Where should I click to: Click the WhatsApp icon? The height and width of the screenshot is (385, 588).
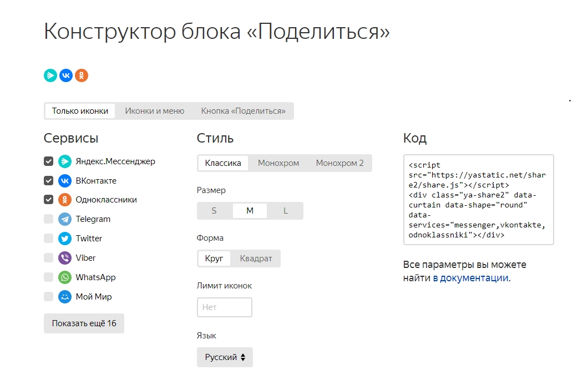tap(65, 277)
